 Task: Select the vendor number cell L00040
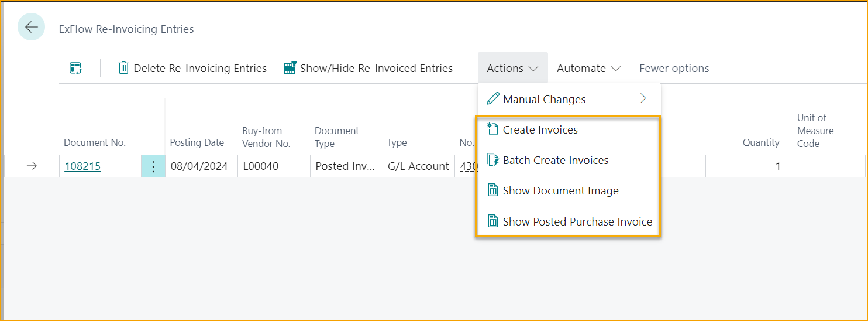[x=274, y=166]
